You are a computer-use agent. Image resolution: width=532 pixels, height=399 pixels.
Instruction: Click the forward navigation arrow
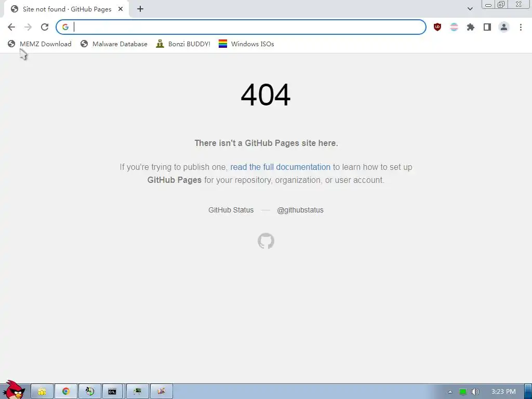pos(28,27)
